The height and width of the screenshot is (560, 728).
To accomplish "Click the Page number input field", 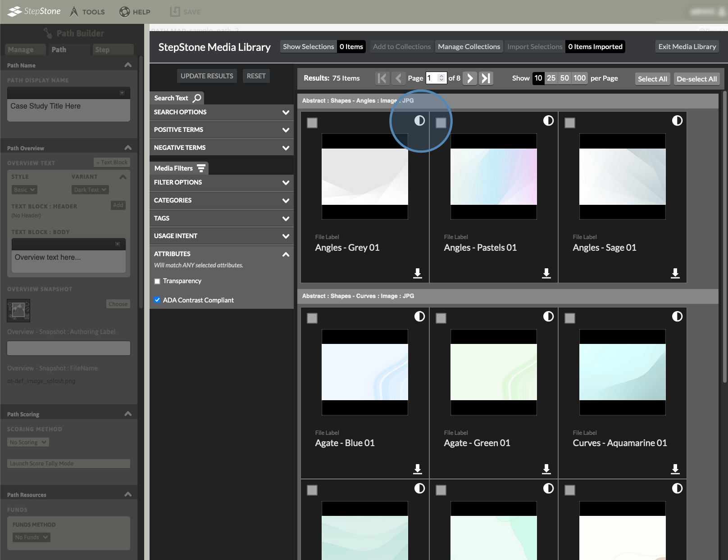I will tap(436, 78).
